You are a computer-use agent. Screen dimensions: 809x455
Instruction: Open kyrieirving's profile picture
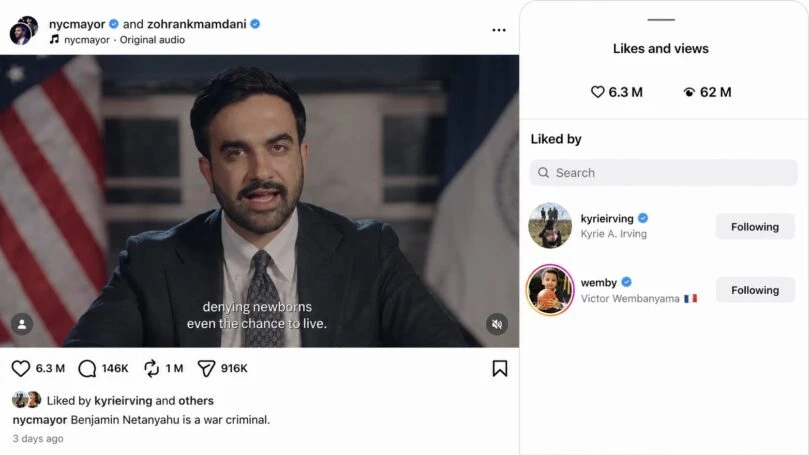[x=550, y=225]
